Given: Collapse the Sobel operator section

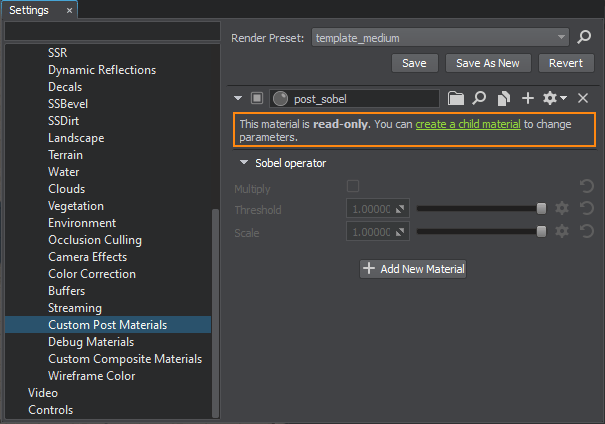Looking at the screenshot, I should [x=245, y=163].
